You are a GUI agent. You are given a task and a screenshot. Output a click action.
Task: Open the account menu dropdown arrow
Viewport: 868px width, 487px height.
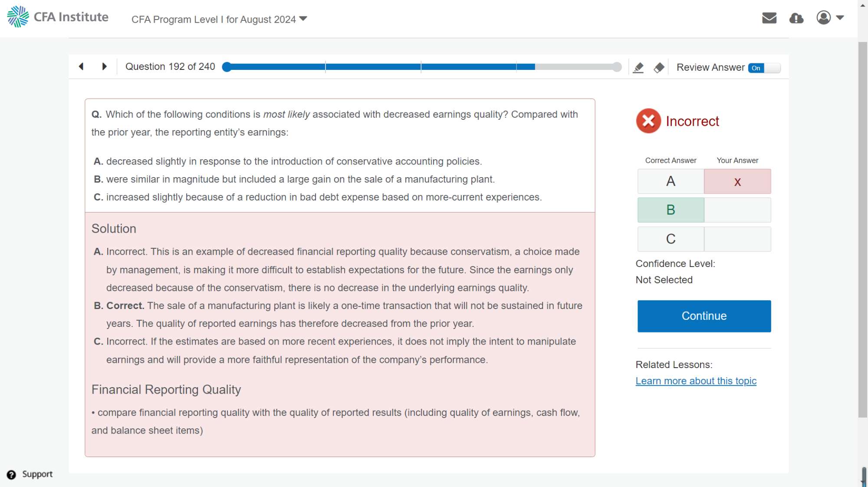pyautogui.click(x=840, y=18)
